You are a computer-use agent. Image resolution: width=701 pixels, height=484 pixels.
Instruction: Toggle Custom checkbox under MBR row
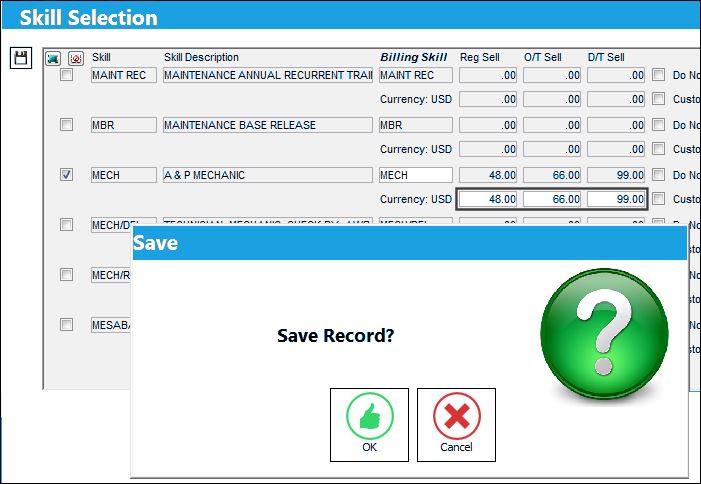tap(659, 148)
